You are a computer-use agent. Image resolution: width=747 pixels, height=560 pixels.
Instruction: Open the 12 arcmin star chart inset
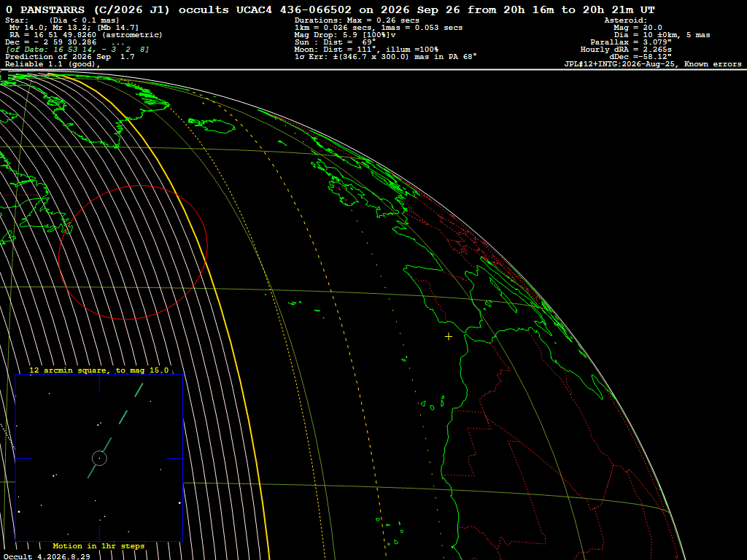click(x=99, y=458)
